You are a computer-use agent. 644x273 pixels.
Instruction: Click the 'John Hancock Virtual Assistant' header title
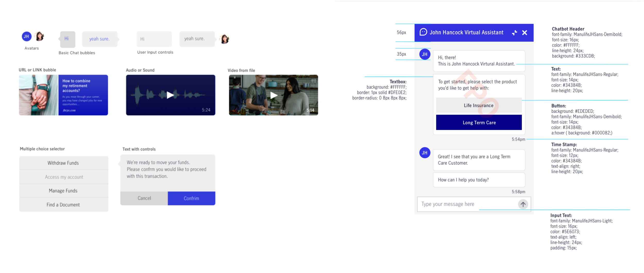[x=466, y=32]
